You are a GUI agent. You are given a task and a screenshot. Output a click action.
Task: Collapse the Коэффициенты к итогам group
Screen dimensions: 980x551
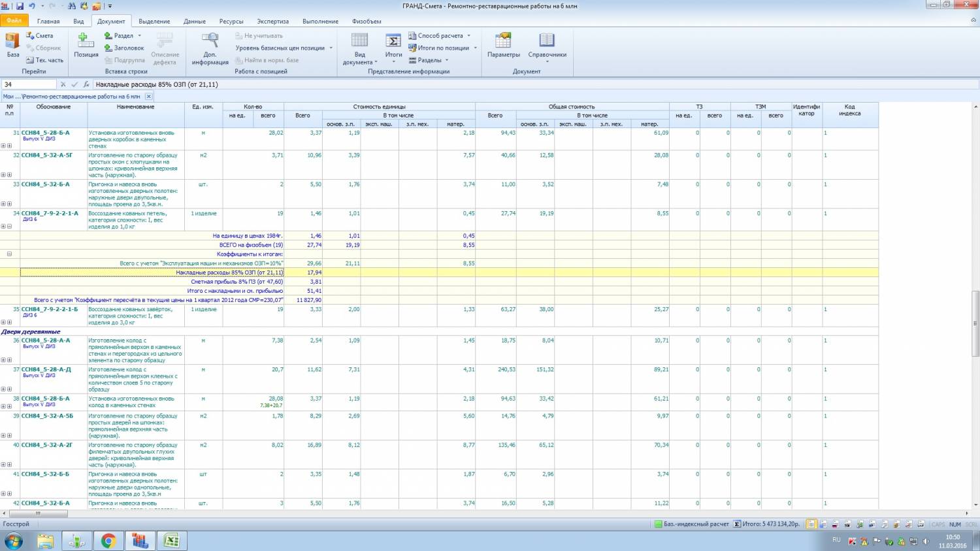(x=9, y=254)
